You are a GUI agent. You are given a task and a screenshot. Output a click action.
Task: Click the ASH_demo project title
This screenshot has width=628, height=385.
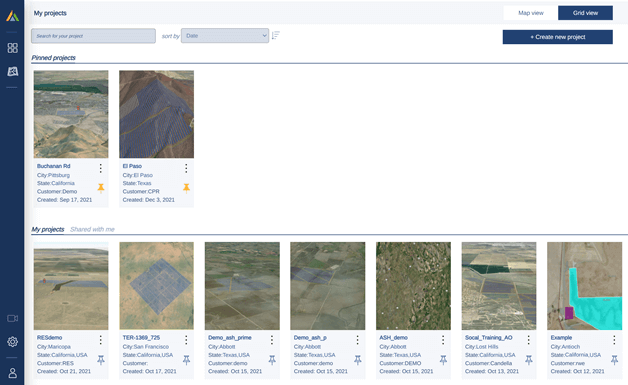tap(394, 338)
